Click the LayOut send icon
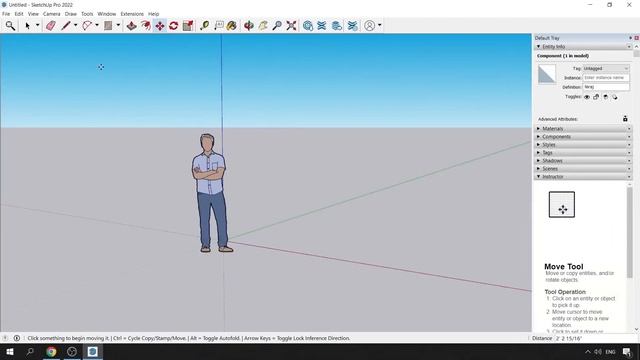Viewport: 640px width, 360px height. point(337,26)
